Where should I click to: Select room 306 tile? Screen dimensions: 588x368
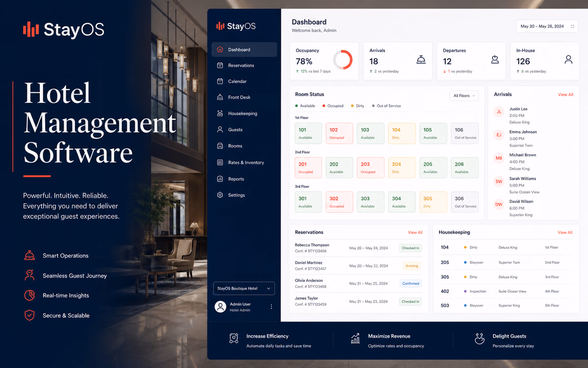coord(465,202)
